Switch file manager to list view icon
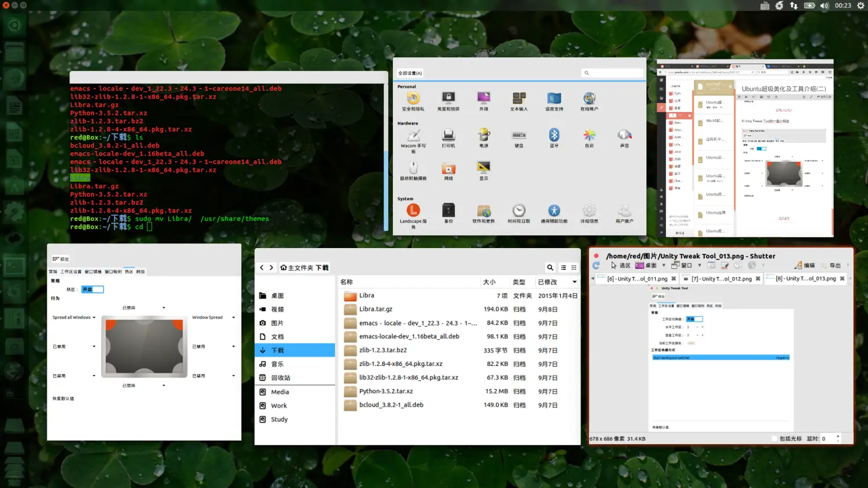 (563, 268)
